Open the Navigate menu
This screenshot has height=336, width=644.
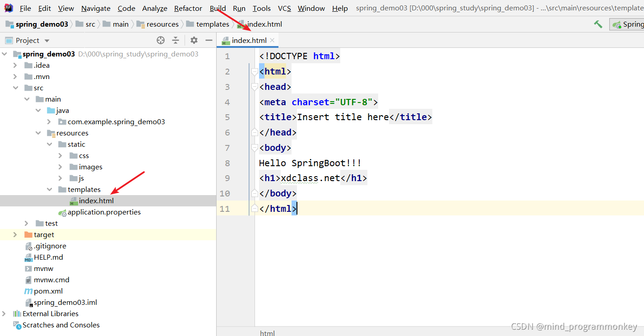[x=96, y=8]
